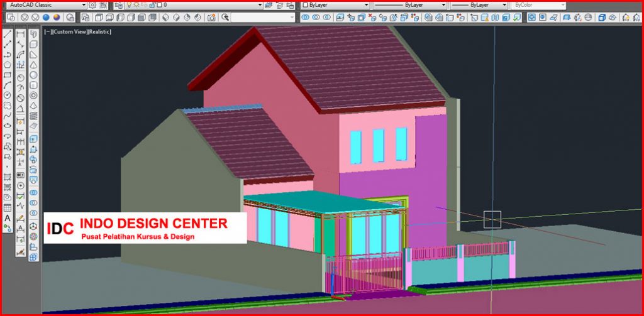This screenshot has width=644, height=316.
Task: Select the Circle draw tool
Action: click(8, 95)
